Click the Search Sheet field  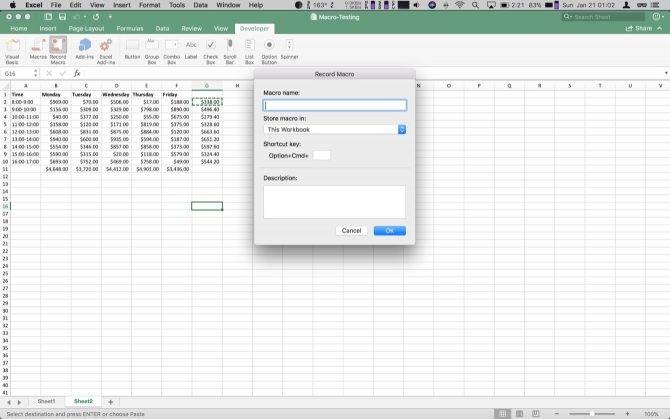603,17
